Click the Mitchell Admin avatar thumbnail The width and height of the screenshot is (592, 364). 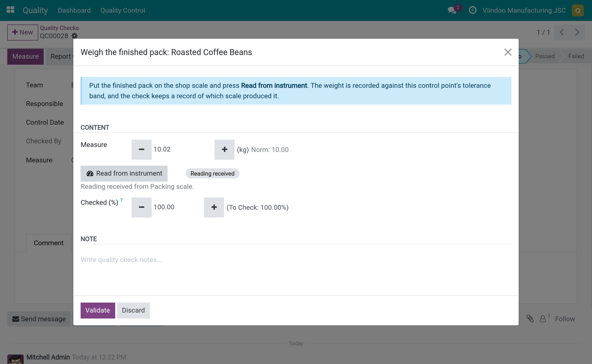pyautogui.click(x=15, y=359)
